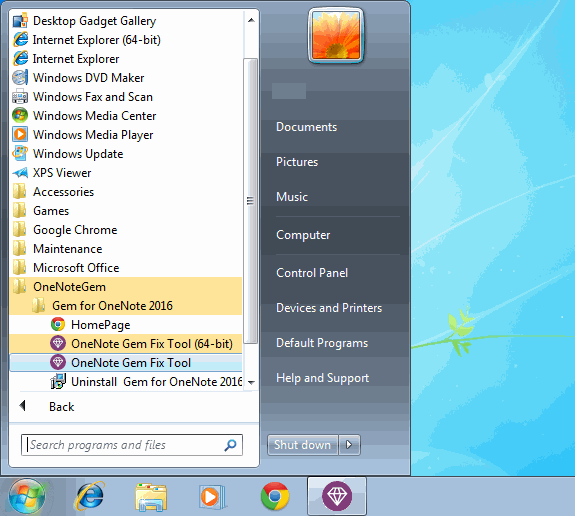Screen dimensions: 575x516
Task: Click the programs list scrollbar down arrow
Action: point(251,383)
